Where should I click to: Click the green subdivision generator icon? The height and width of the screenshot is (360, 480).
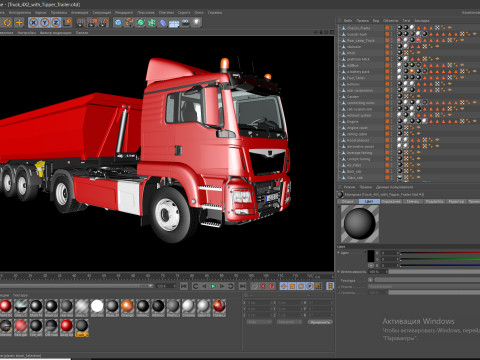[141, 23]
